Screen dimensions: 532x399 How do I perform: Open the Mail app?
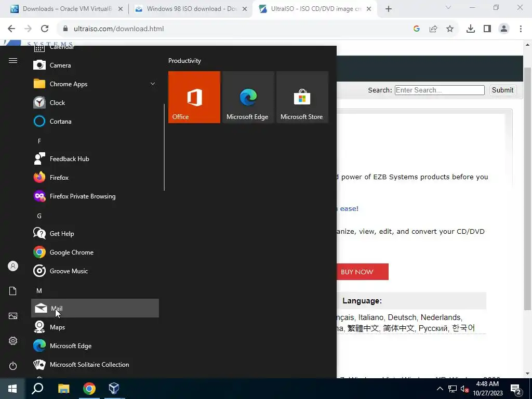tap(95, 308)
